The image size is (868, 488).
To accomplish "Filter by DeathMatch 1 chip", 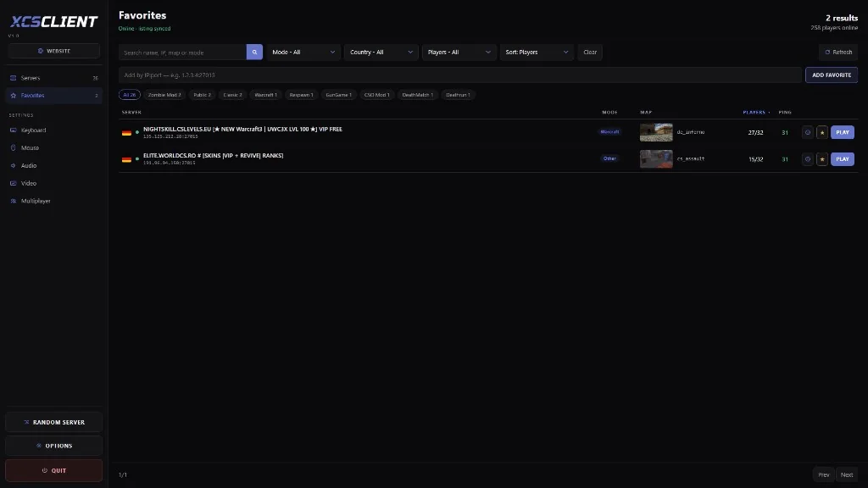I will pyautogui.click(x=417, y=95).
